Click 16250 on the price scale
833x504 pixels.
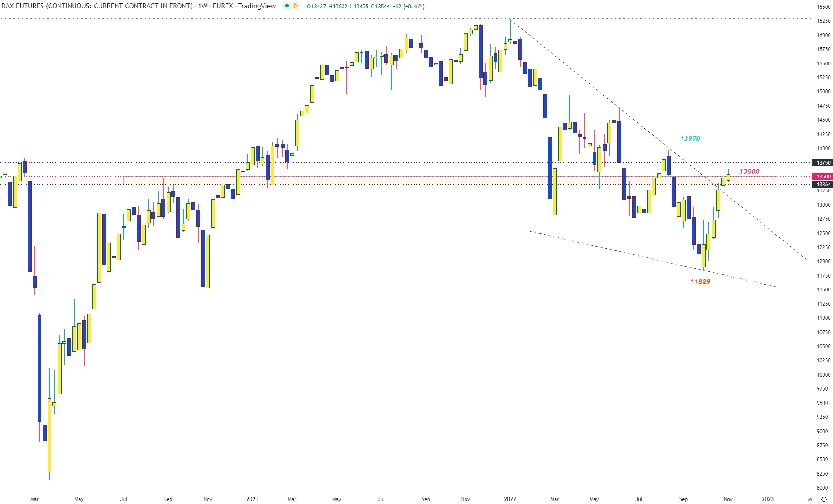pos(824,21)
